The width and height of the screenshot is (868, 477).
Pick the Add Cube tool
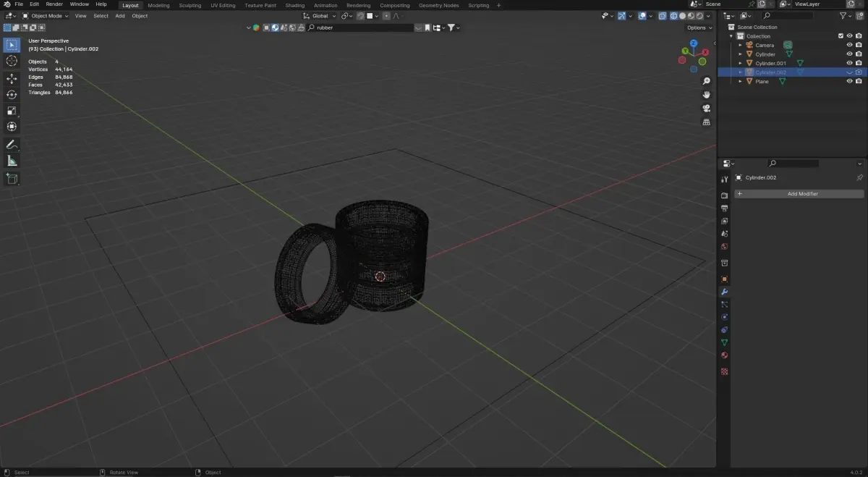(12, 178)
